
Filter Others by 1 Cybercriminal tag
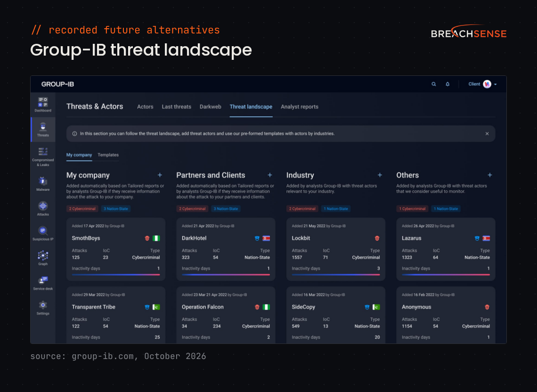pyautogui.click(x=412, y=209)
